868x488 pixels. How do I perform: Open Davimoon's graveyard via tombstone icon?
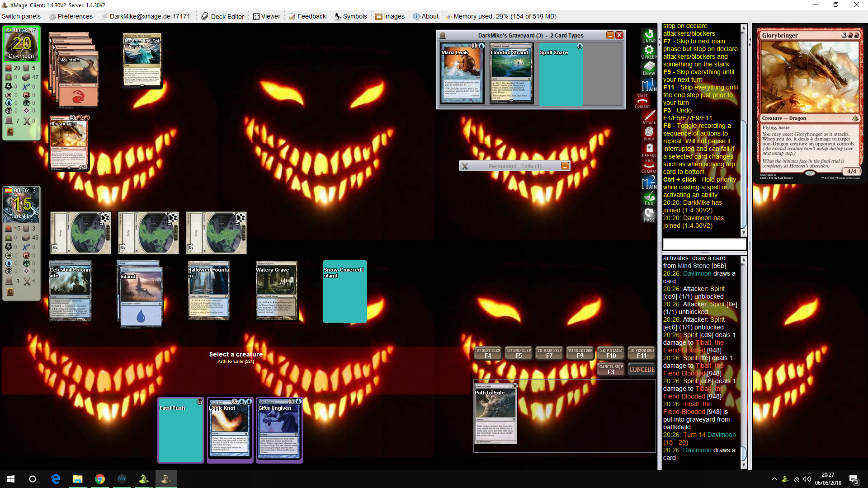[x=9, y=121]
